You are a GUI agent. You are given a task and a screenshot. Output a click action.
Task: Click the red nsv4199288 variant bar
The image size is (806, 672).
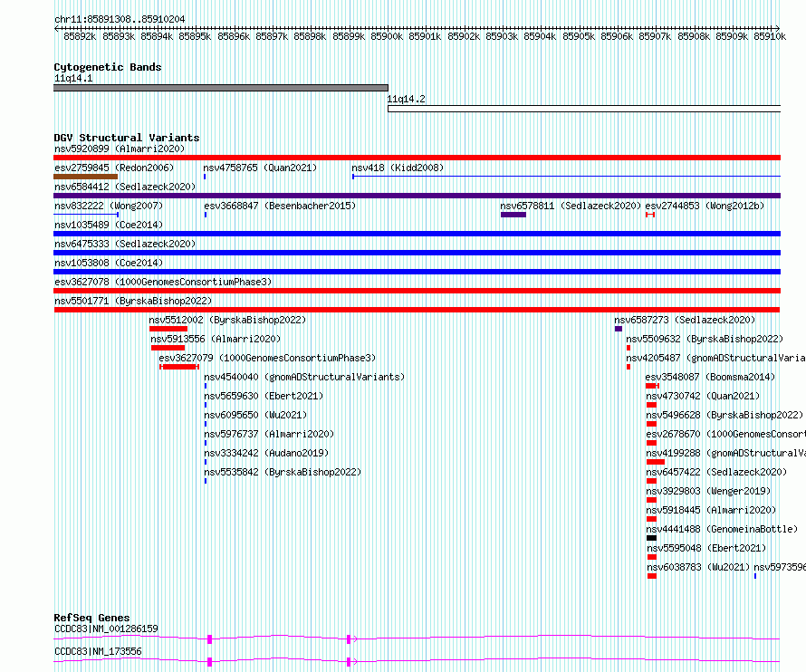[656, 462]
